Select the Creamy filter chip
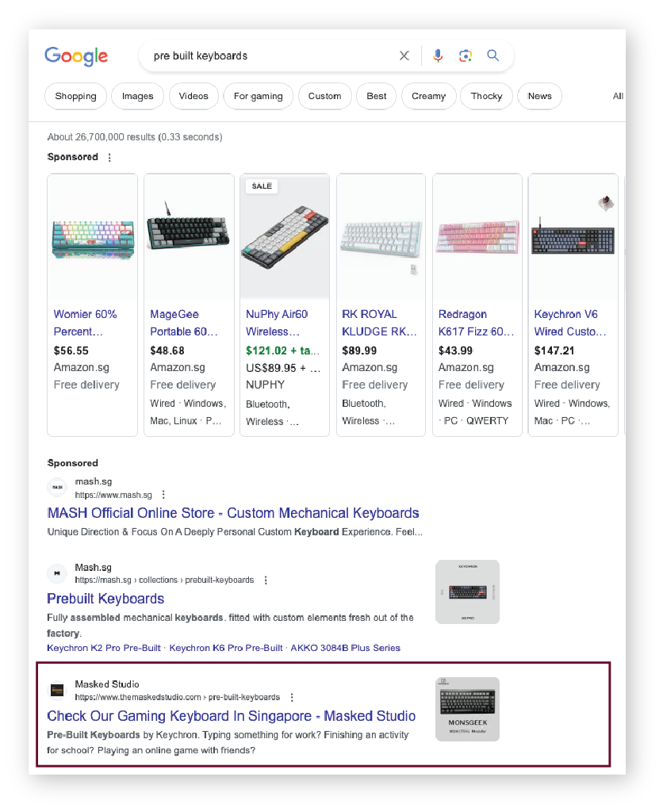The width and height of the screenshot is (663, 812). pos(429,96)
